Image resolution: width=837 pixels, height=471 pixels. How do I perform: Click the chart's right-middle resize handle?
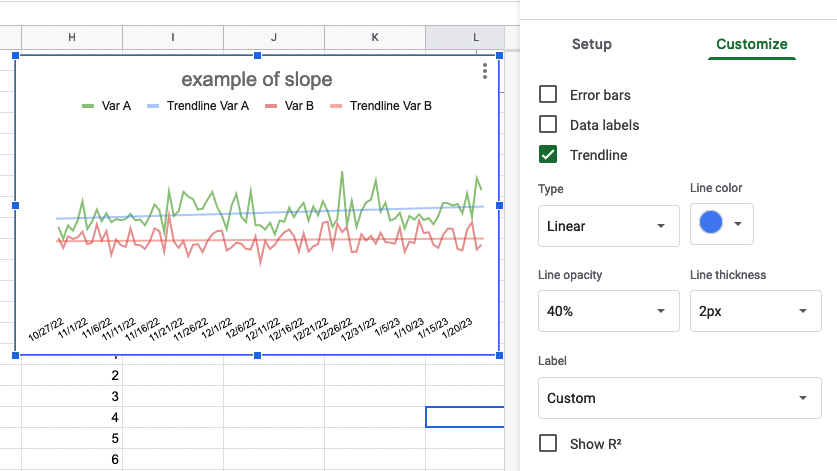point(500,206)
